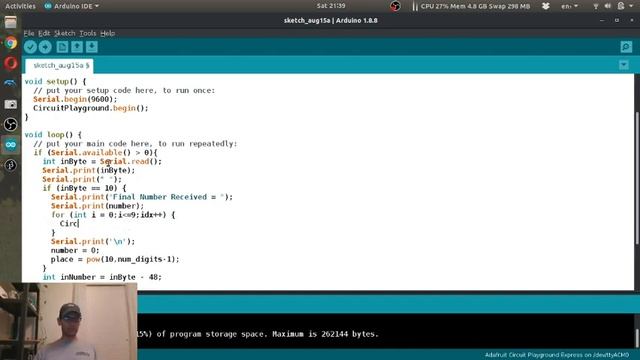This screenshot has height=360, width=640.
Task: Open the Edit menu
Action: point(44,33)
